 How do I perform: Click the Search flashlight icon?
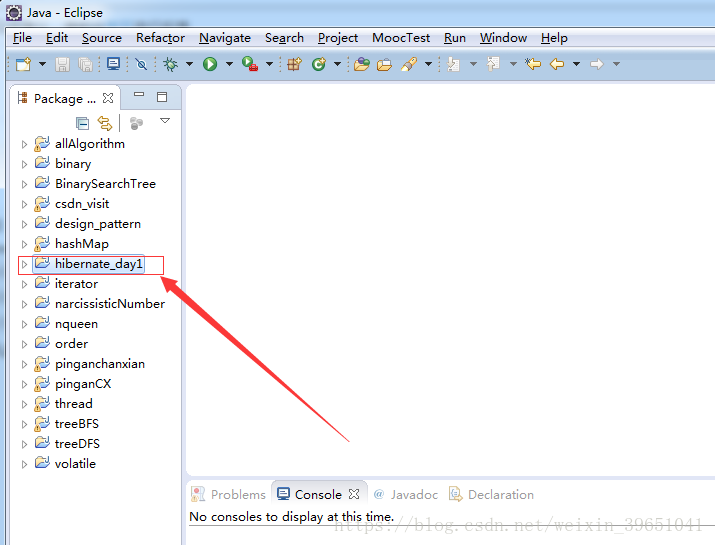tap(409, 64)
